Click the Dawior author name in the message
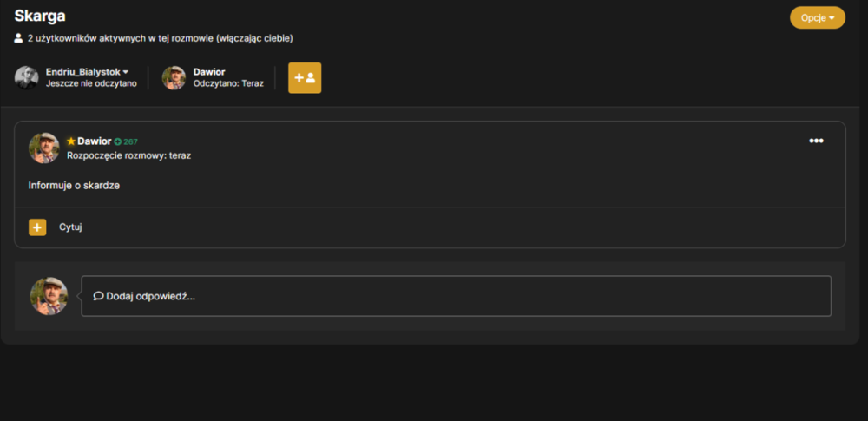Image resolution: width=868 pixels, height=421 pixels. point(94,141)
